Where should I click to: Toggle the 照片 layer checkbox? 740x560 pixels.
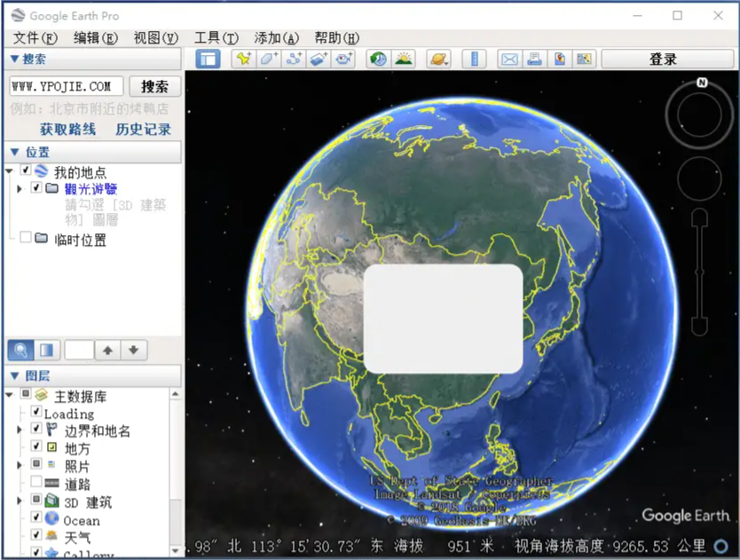36,463
